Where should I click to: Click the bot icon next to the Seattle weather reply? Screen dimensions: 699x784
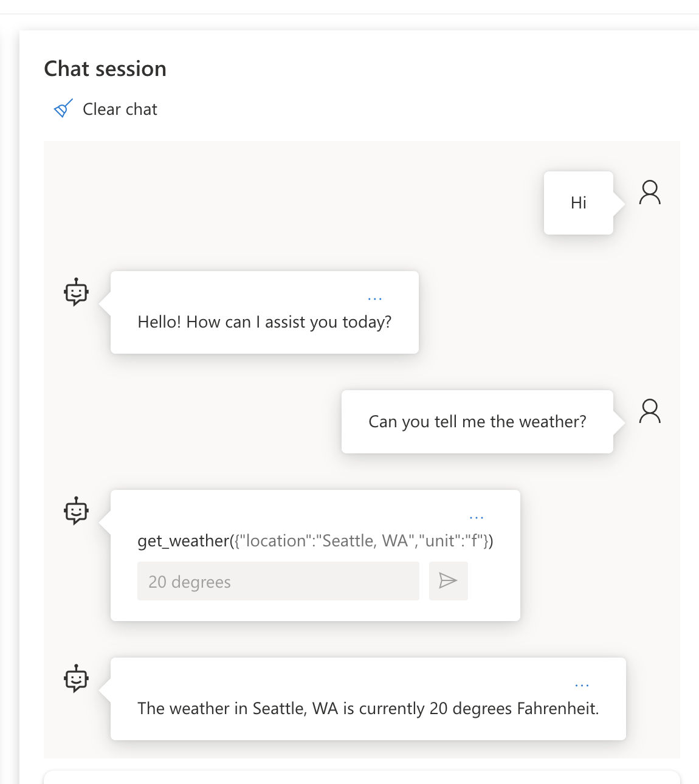[x=77, y=679]
